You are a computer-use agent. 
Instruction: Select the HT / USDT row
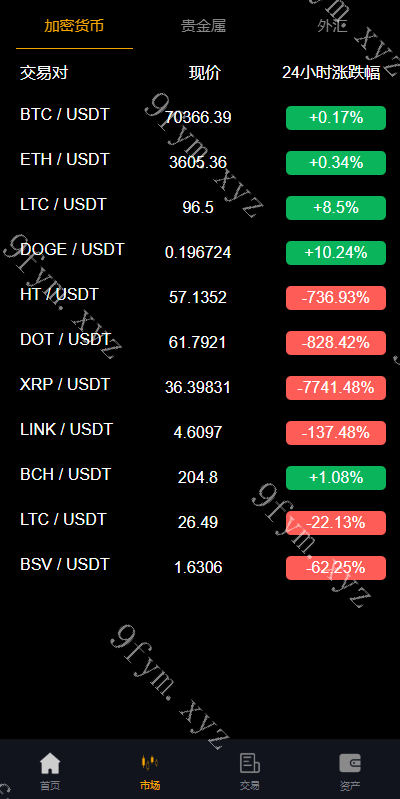coord(200,298)
